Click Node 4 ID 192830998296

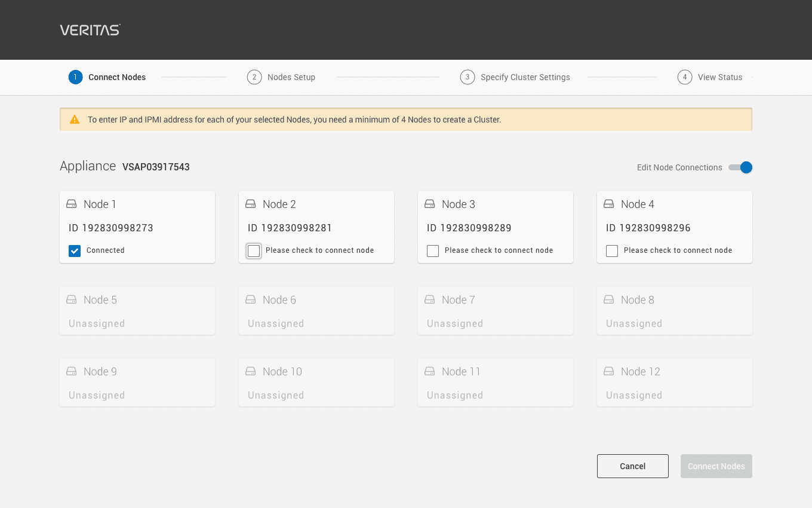(x=648, y=228)
